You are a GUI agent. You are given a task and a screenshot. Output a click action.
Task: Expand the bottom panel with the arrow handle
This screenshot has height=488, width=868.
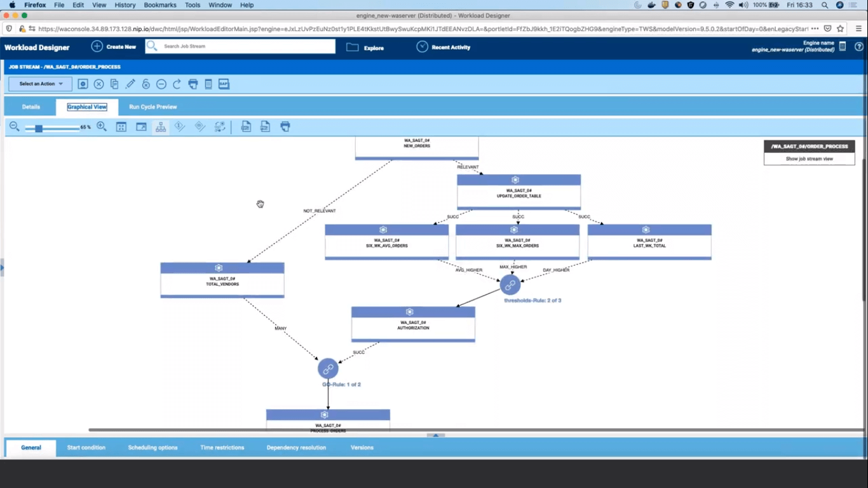[435, 435]
